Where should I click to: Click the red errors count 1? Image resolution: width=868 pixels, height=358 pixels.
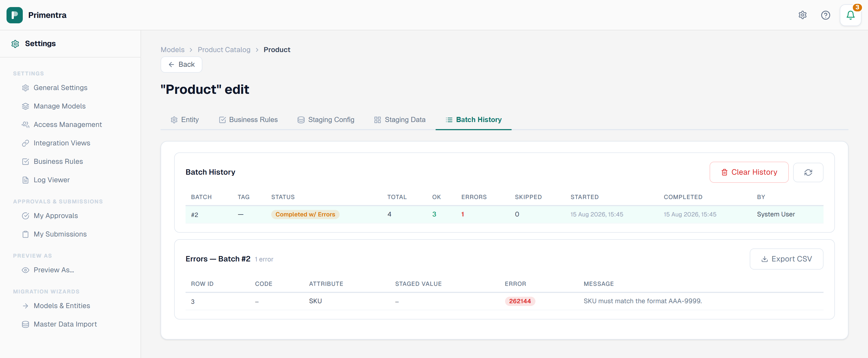coord(463,215)
